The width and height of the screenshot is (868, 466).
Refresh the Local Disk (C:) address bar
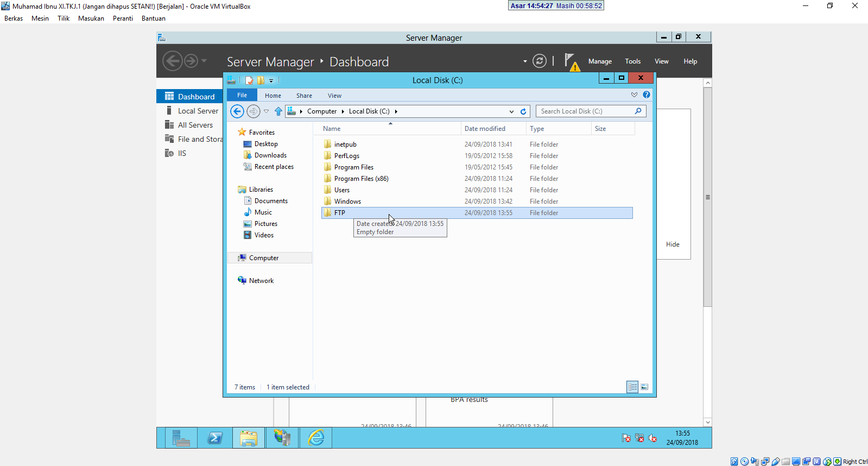523,111
